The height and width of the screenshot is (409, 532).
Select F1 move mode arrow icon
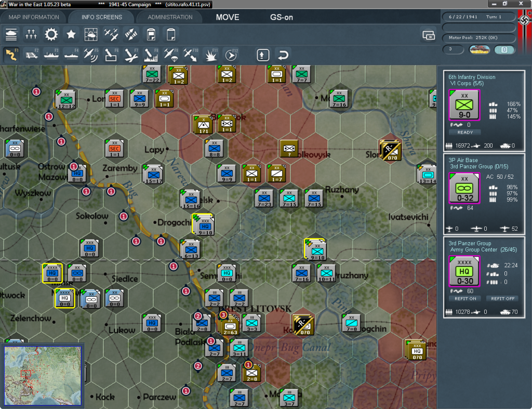pos(11,55)
